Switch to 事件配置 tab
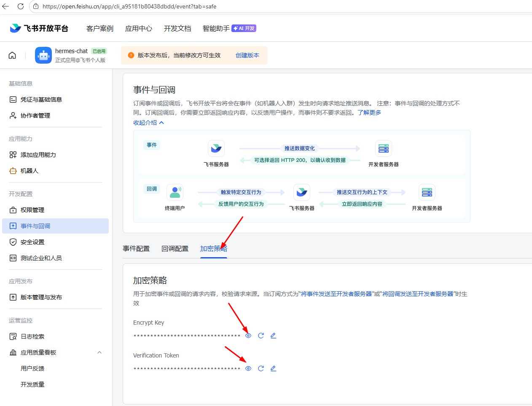Image resolution: width=532 pixels, height=406 pixels. (x=136, y=249)
